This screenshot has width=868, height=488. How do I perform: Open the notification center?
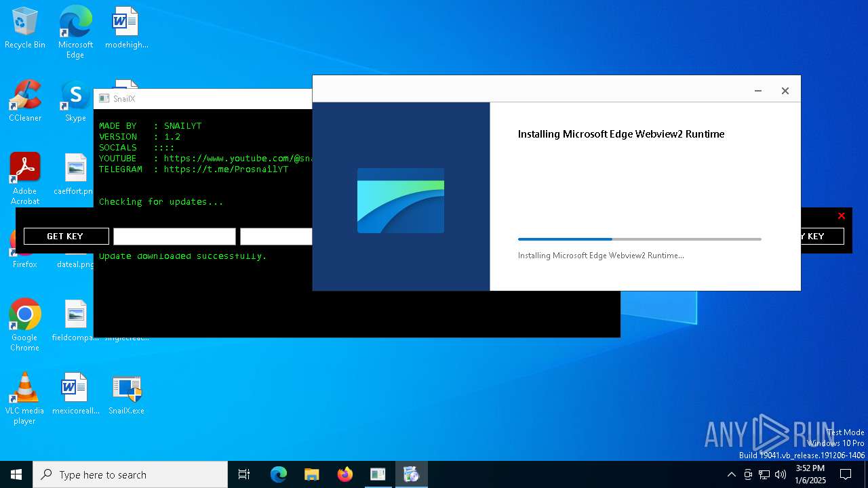(846, 474)
